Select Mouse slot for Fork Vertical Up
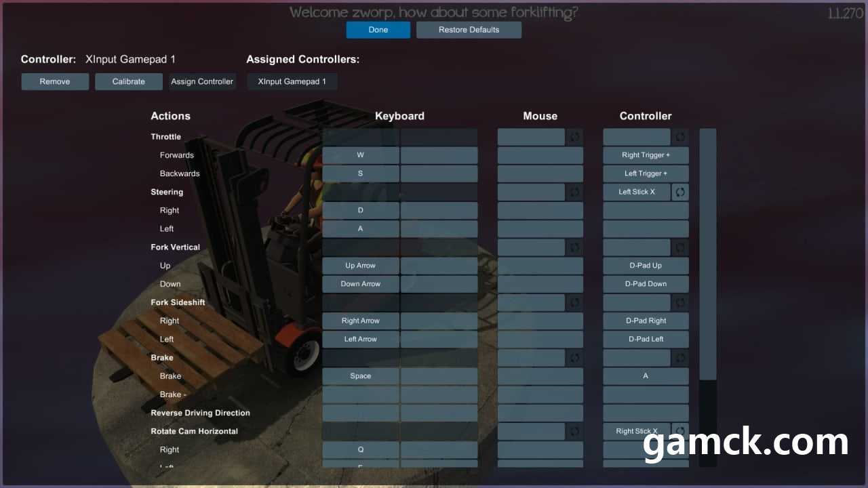868x488 pixels. pos(540,266)
